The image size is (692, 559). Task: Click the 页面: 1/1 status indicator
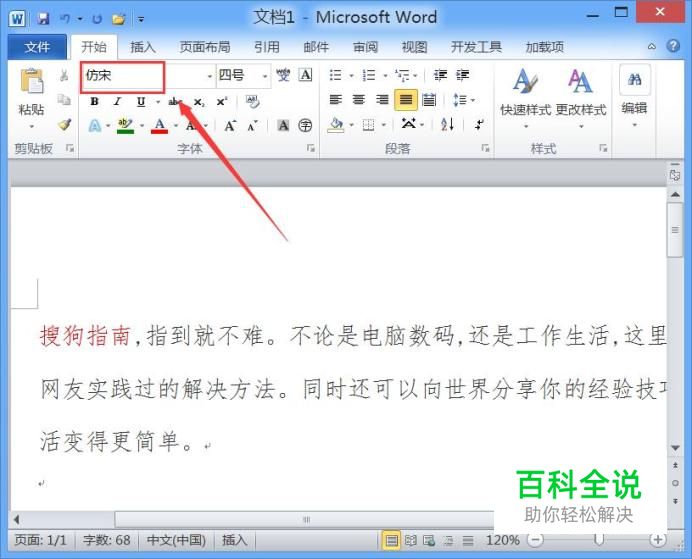pyautogui.click(x=40, y=540)
